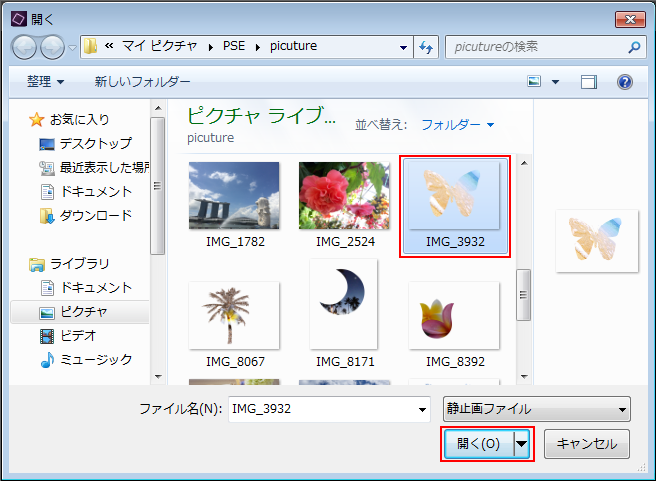Screen dimensions: 656x481
Task: Open the 静止画ファイル file type dropdown
Action: (536, 409)
